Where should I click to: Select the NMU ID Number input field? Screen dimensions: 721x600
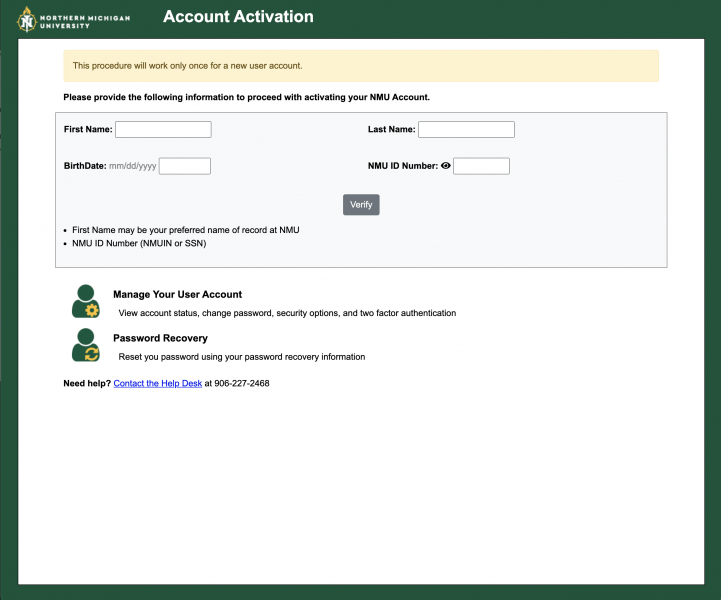481,166
